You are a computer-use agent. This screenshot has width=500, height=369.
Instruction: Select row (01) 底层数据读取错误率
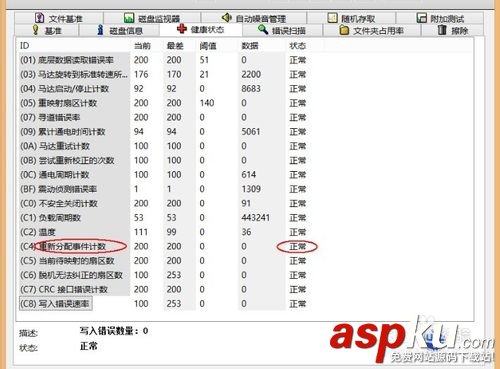pyautogui.click(x=163, y=60)
